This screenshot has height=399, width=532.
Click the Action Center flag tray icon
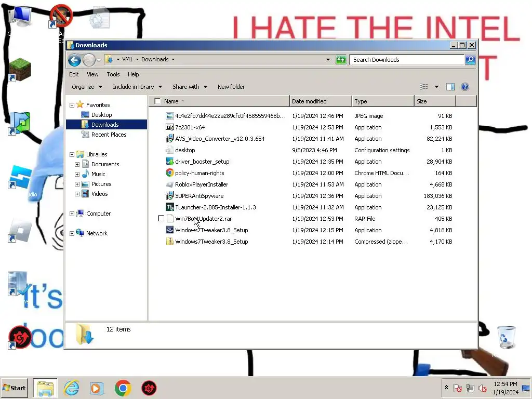click(457, 388)
